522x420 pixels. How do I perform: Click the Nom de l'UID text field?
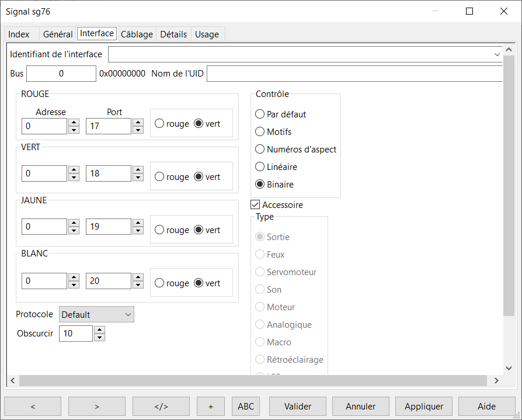[354, 74]
